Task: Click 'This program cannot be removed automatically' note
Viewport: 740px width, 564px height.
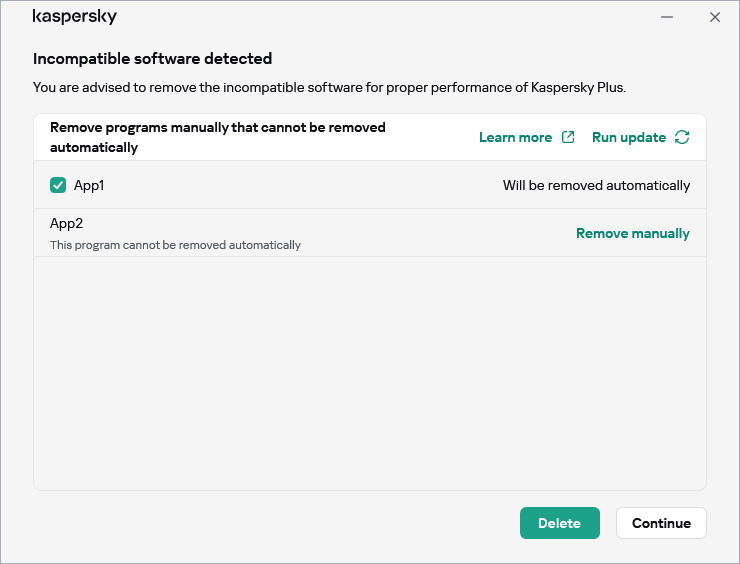Action: tap(175, 245)
